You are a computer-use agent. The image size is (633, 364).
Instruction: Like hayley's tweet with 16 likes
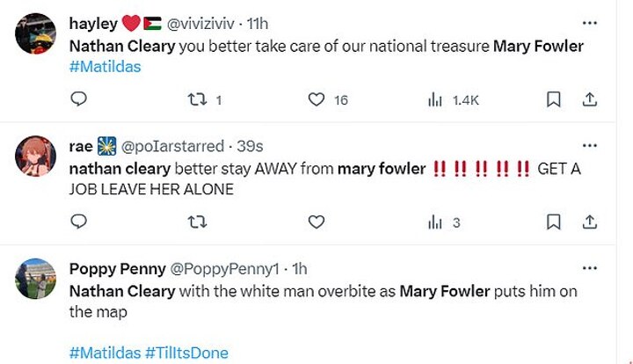point(316,100)
